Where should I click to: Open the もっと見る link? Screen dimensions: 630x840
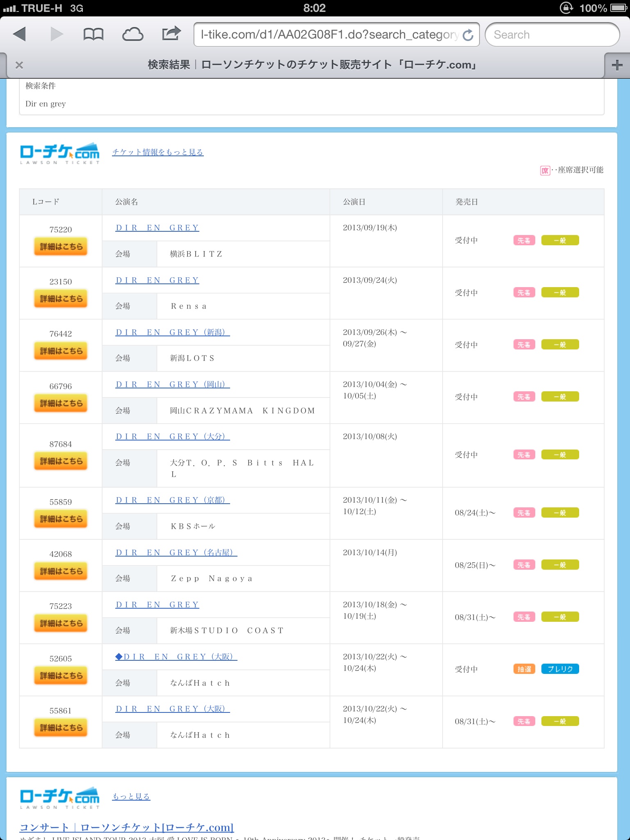tap(131, 797)
